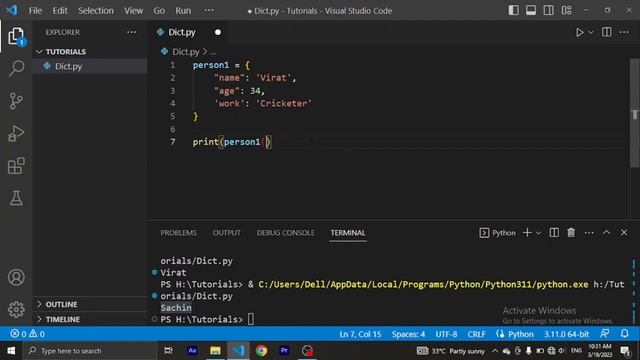Switch to the TERMINAL tab
Viewport: 640px width, 360px height.
pyautogui.click(x=348, y=233)
